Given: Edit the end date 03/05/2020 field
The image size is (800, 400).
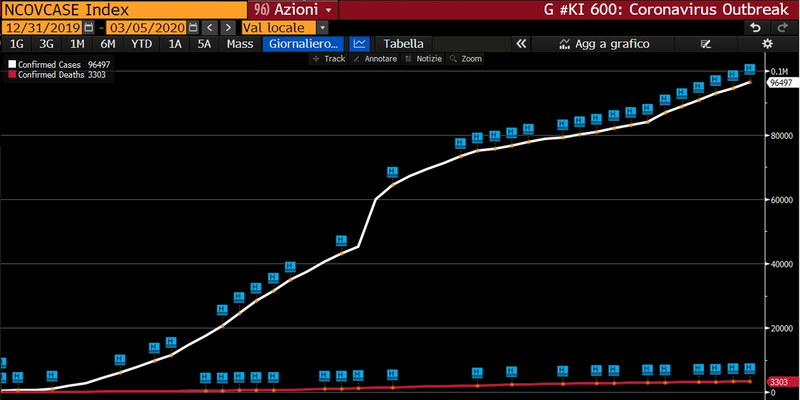Looking at the screenshot, I should pos(146,28).
